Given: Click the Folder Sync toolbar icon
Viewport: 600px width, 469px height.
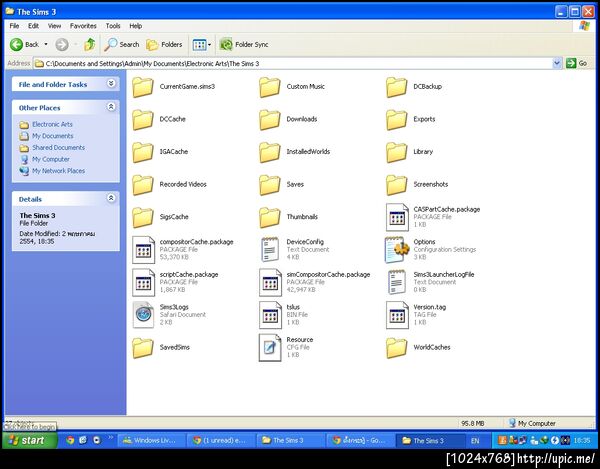Looking at the screenshot, I should pos(243,44).
